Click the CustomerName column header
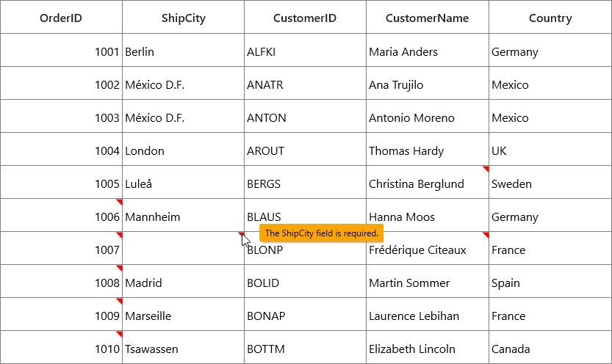Image resolution: width=612 pixels, height=364 pixels. [x=428, y=17]
